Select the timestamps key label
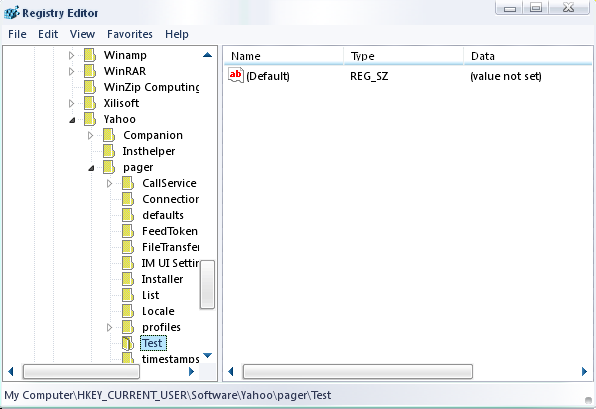The width and height of the screenshot is (596, 409). coord(170,358)
